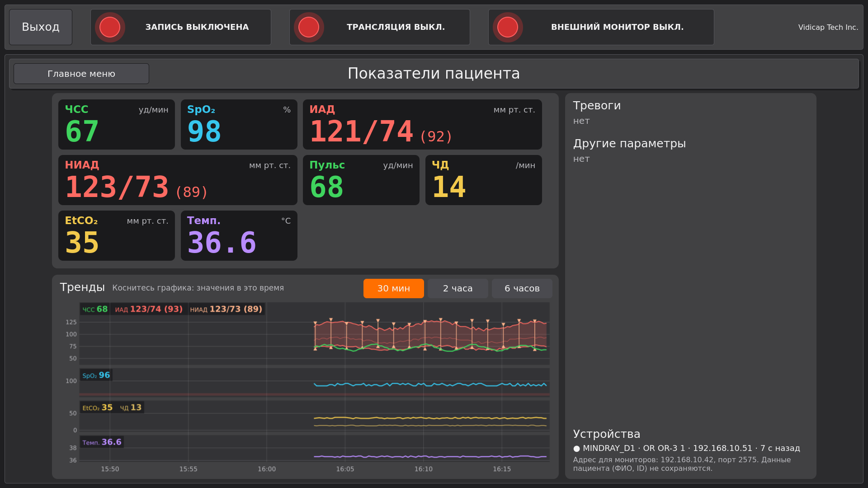Viewport: 868px width, 488px height.
Task: Click the Тревоги heading
Action: [x=597, y=106]
